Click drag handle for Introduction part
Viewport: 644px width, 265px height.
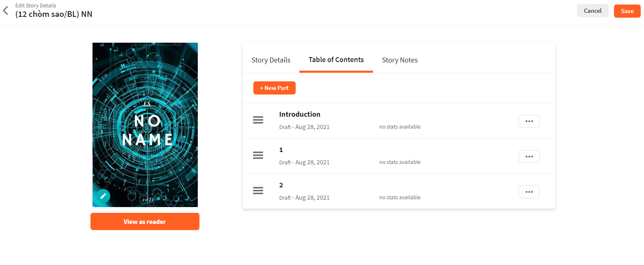(x=258, y=120)
